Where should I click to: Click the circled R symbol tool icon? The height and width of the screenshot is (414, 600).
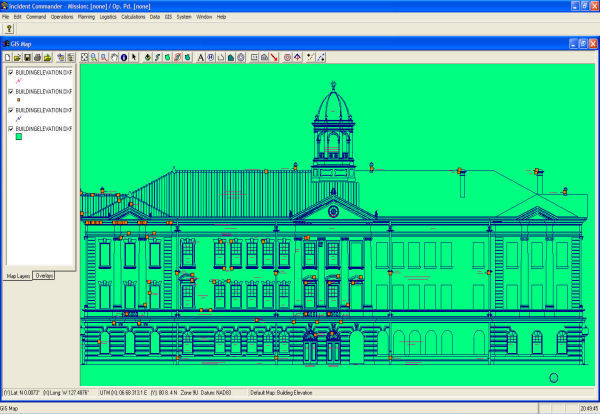[x=211, y=57]
